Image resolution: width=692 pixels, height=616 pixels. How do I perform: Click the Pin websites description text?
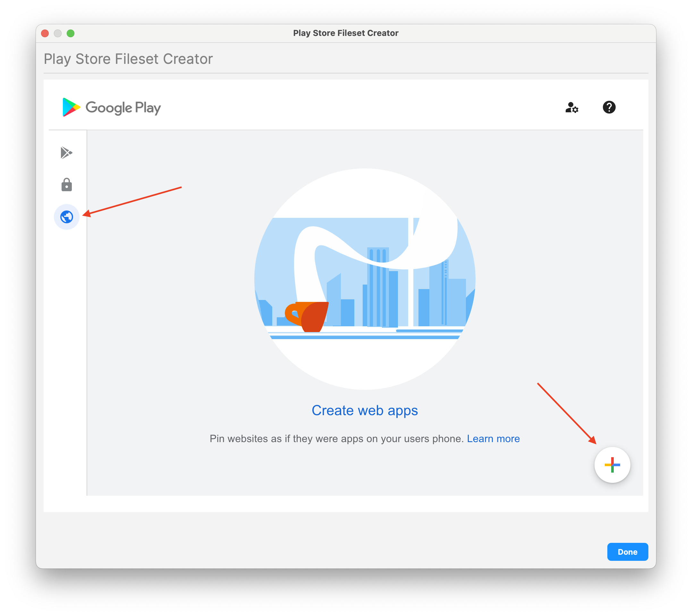tap(336, 439)
